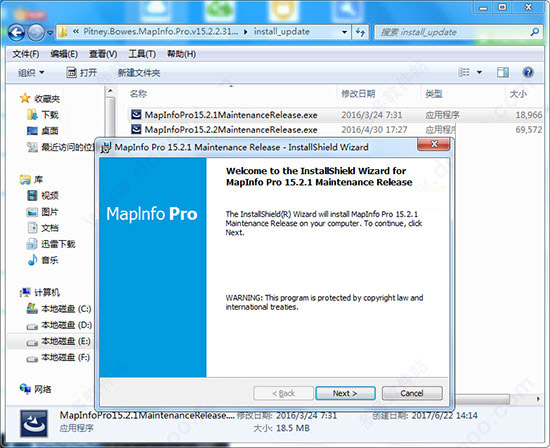Toggle the preview pane icon
Viewport: 550px width, 448px height.
coord(503,72)
